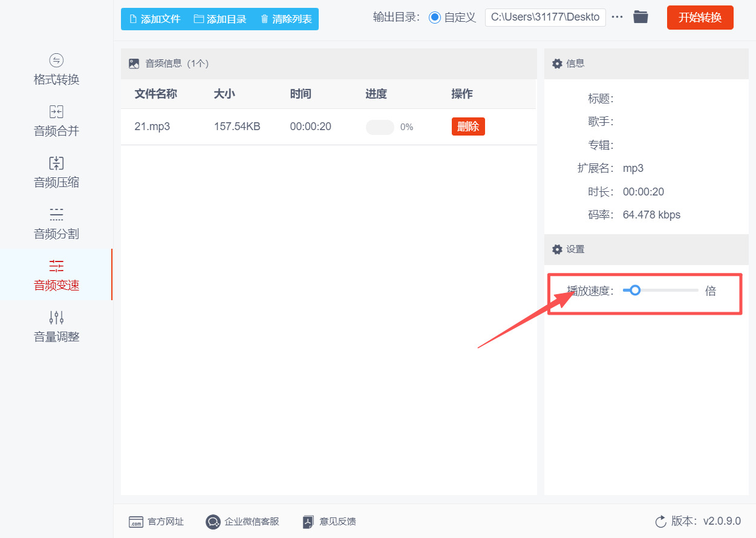
Task: Click the 大小 column header
Action: point(224,94)
